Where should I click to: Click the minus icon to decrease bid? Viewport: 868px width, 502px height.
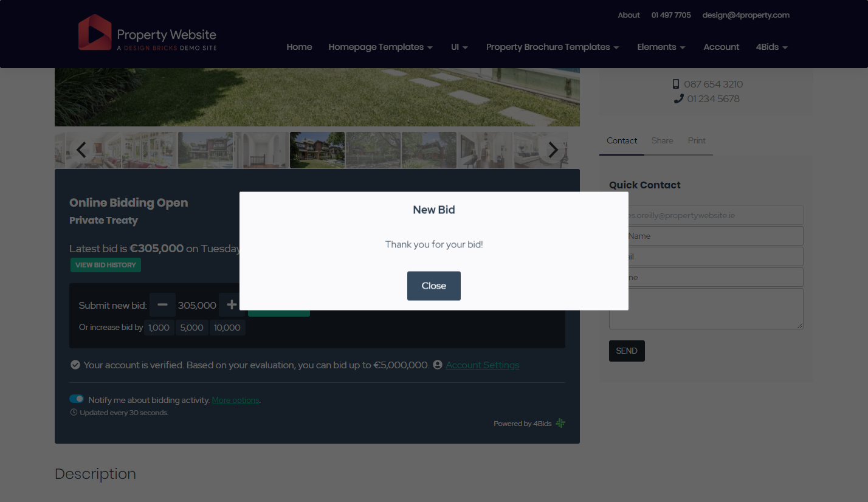point(162,305)
